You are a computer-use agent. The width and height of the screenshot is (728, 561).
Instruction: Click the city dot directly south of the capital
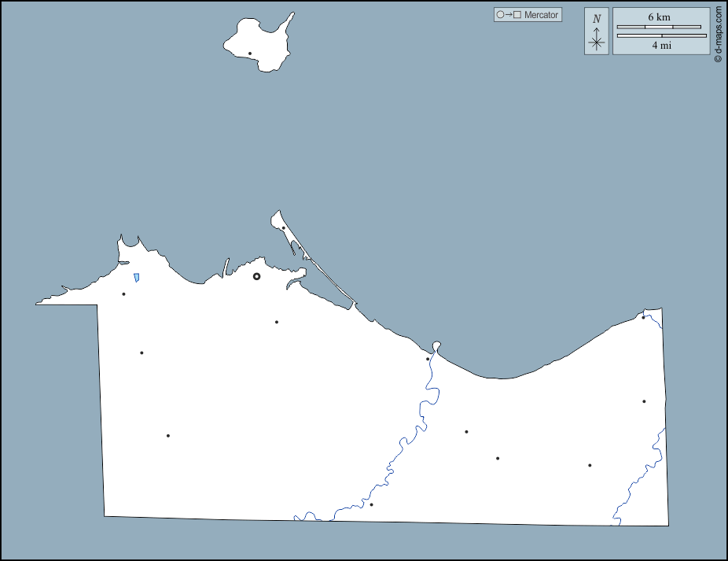click(x=276, y=322)
